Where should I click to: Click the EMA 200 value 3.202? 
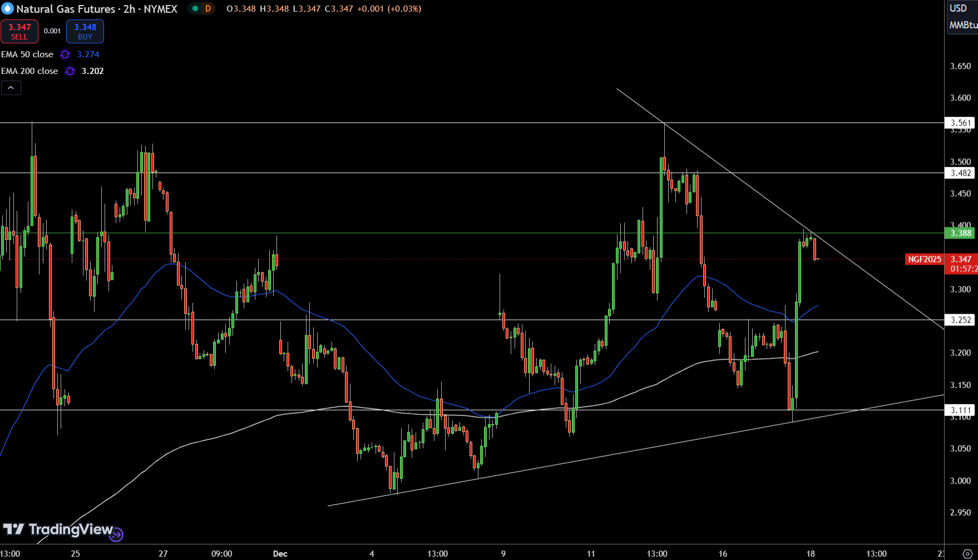92,71
